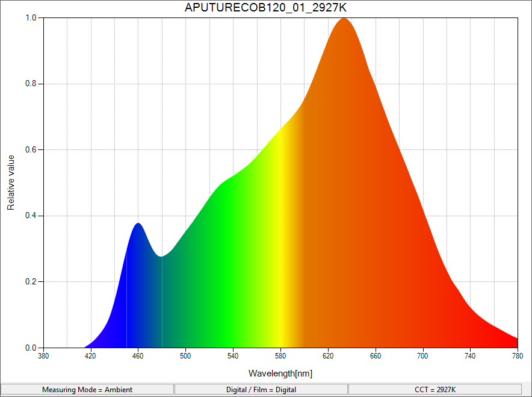Screen dimensions: 532x397
Task: Click the 0.0 tick label on the y-axis
Action: click(31, 348)
